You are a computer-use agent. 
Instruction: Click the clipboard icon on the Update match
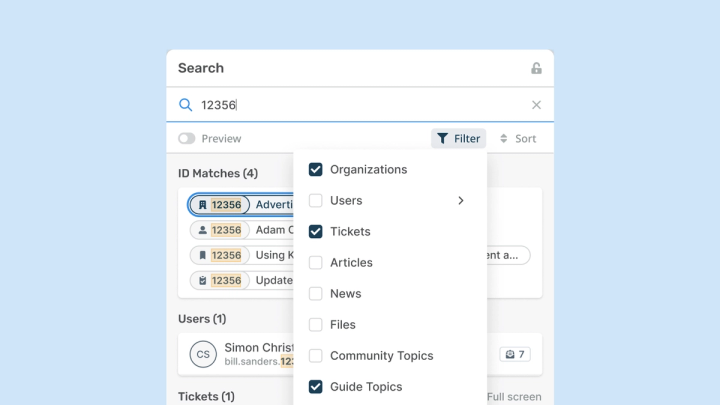tap(202, 281)
